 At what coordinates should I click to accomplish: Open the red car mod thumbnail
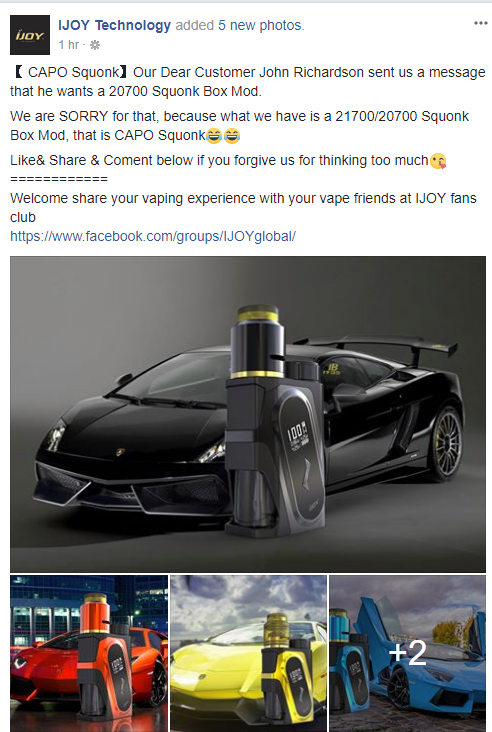coord(89,654)
